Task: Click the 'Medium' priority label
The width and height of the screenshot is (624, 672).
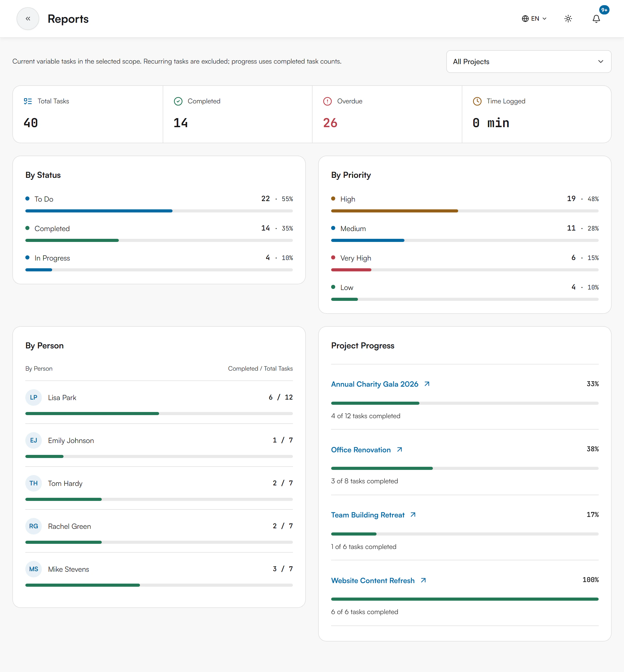Action: tap(353, 229)
